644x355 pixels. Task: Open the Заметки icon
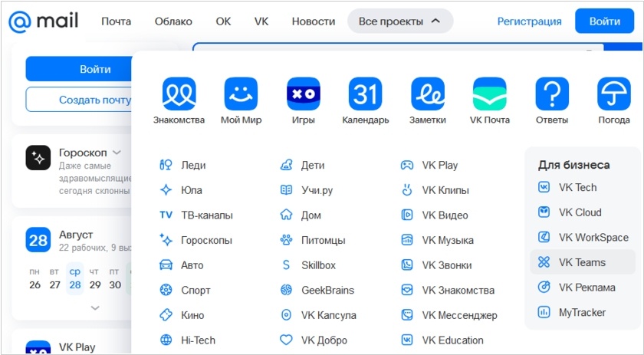(x=428, y=94)
